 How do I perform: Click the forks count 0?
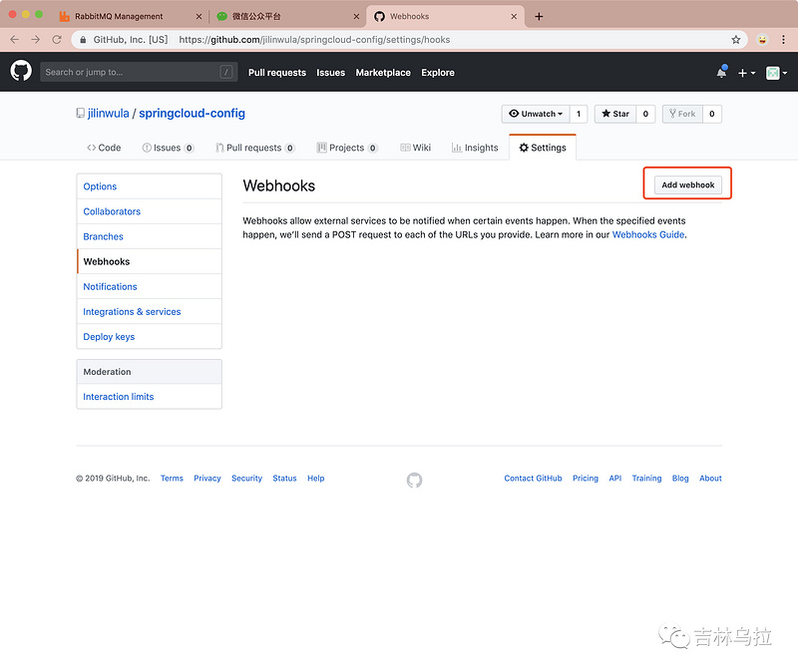coord(712,114)
